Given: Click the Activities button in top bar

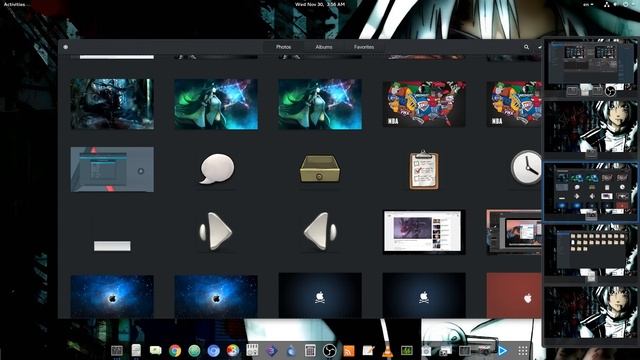Looking at the screenshot, I should coord(14,4).
